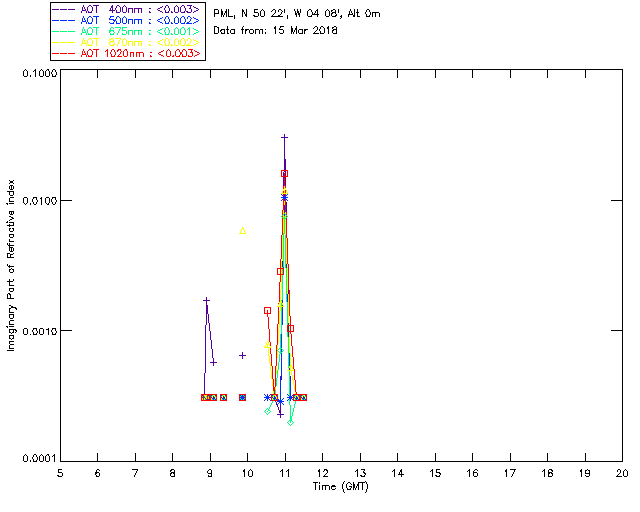Click the AOT 400nm legend entry

pyautogui.click(x=126, y=9)
